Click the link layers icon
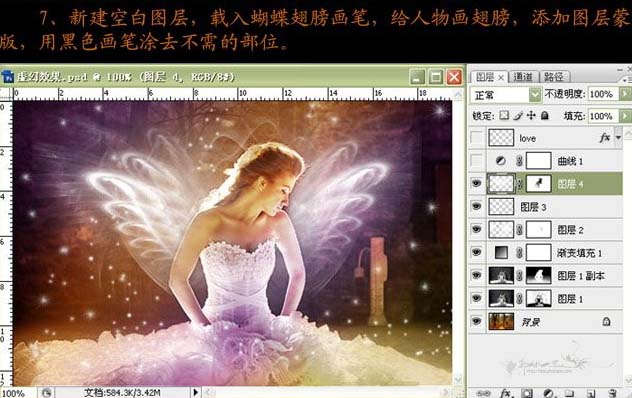This screenshot has height=398, width=632. point(483,393)
